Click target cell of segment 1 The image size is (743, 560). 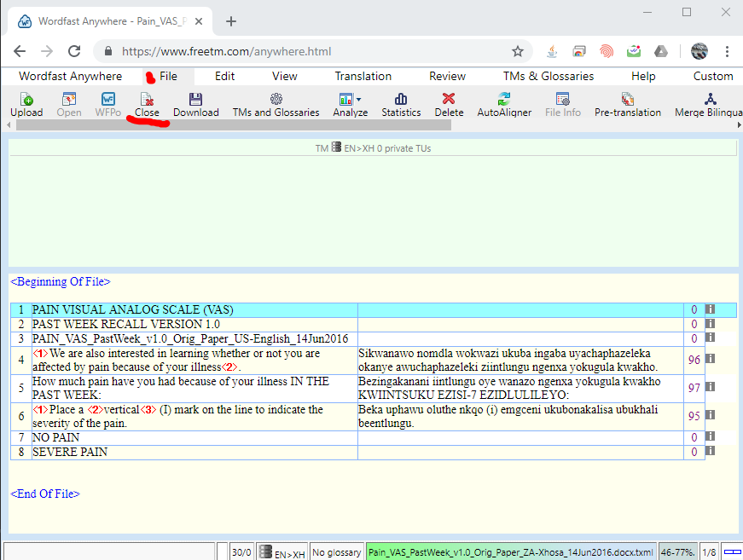[x=520, y=310]
